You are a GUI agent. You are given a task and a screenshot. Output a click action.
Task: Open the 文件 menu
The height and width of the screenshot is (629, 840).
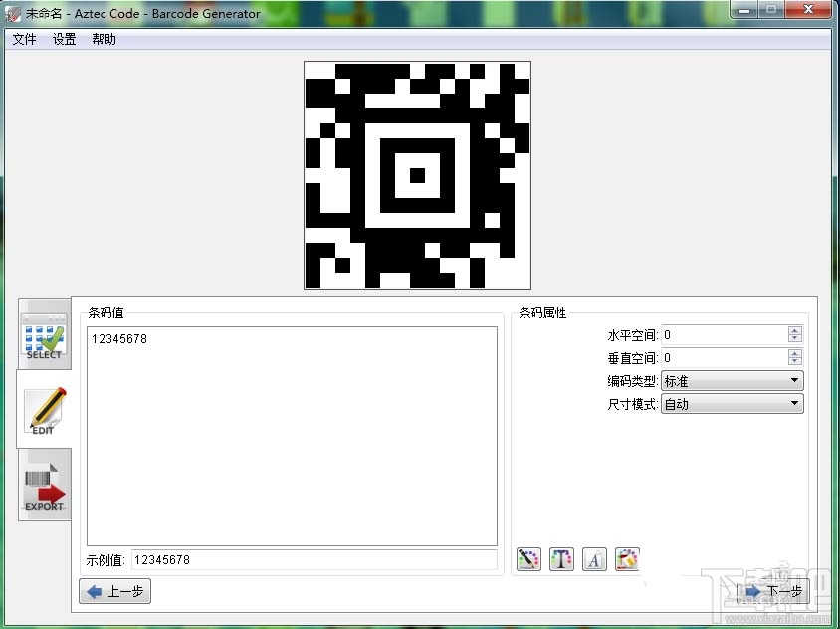24,40
